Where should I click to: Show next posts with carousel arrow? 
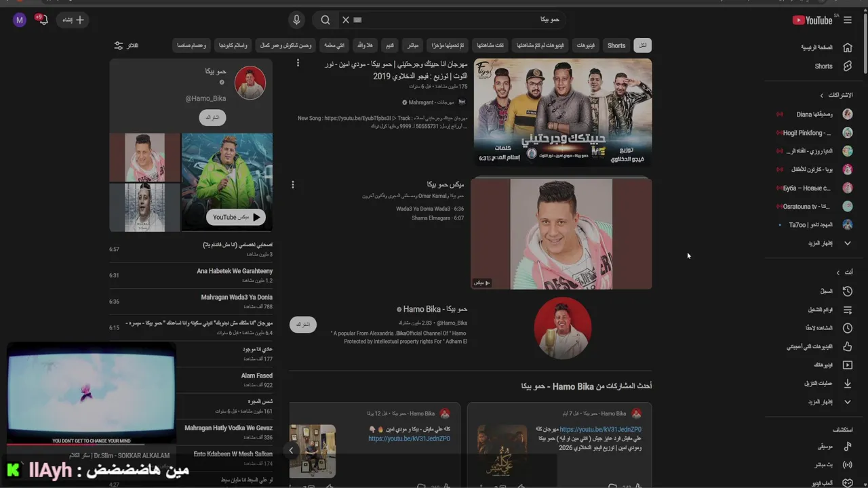291,450
